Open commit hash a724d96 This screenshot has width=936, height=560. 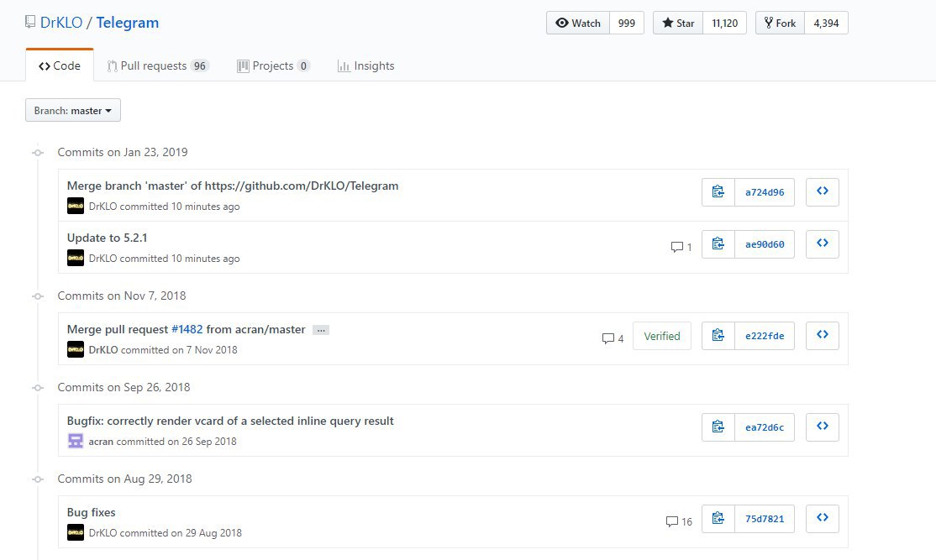coord(765,192)
